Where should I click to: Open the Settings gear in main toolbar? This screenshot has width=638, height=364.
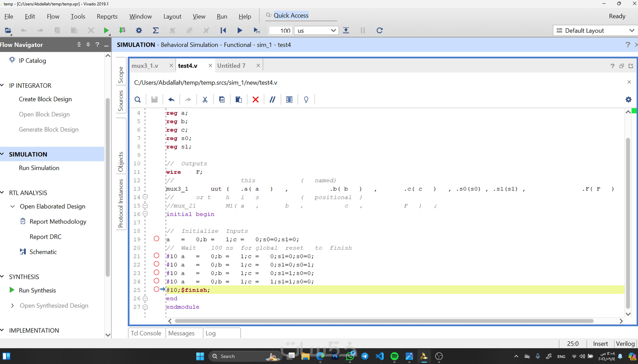139,30
